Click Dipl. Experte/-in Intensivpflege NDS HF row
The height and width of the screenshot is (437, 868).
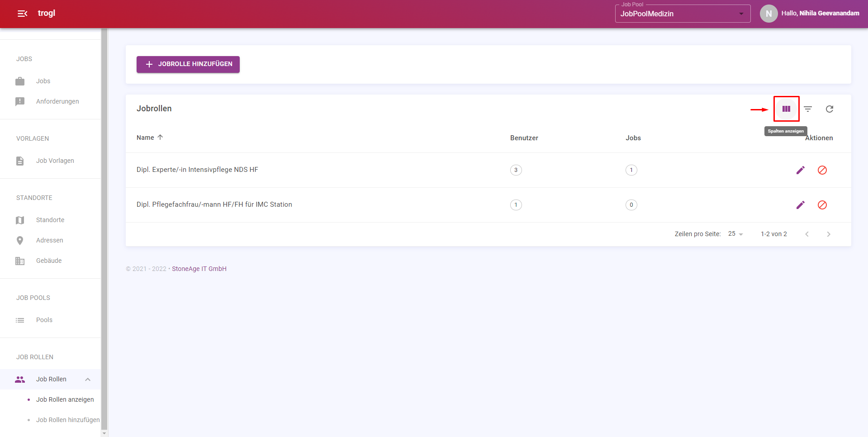(x=488, y=170)
